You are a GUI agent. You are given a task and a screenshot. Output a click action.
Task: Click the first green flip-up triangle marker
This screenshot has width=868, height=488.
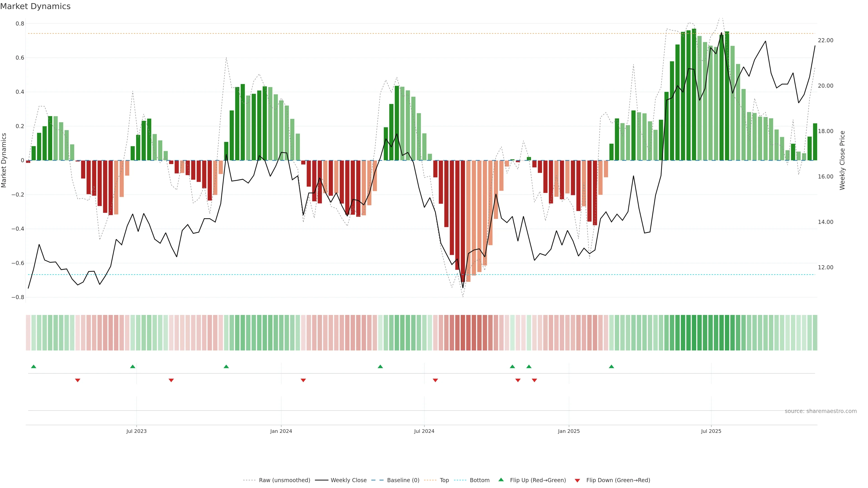[x=33, y=366]
